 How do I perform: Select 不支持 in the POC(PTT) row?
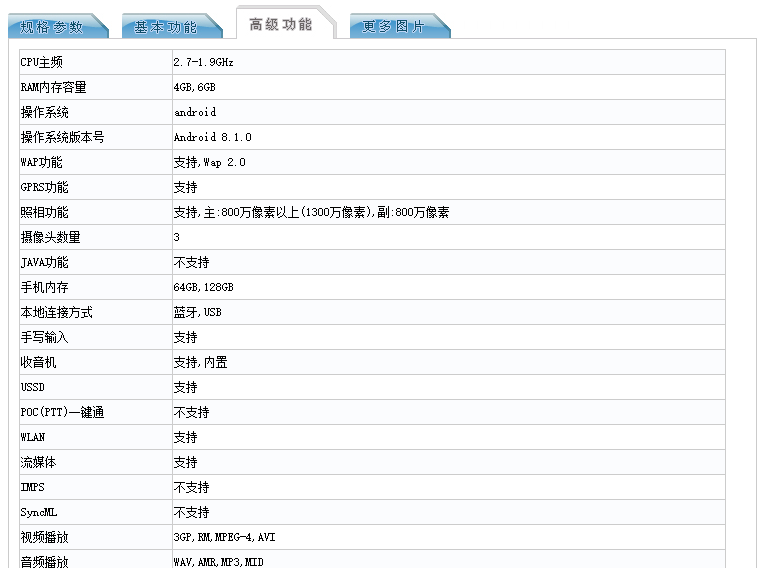click(191, 413)
